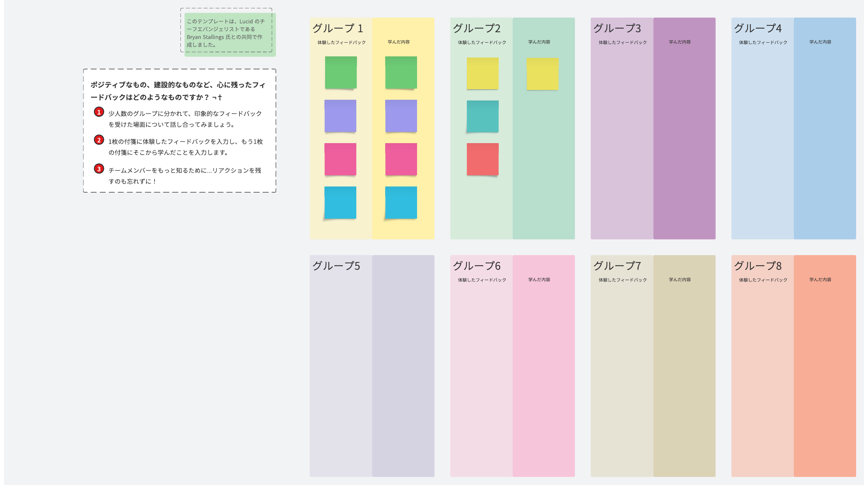Click the coral red sticky note in Group 2
Viewport: 868px width, 485px height.
[x=482, y=159]
